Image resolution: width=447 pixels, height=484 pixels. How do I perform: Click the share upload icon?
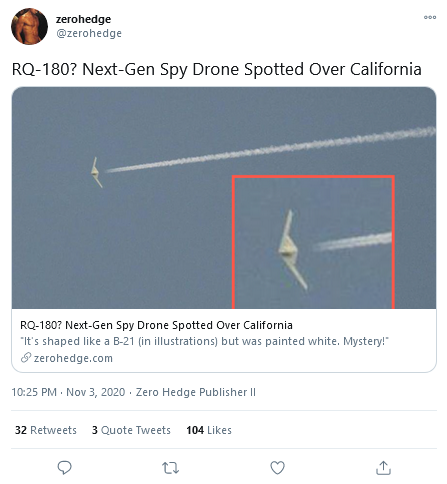[x=383, y=468]
